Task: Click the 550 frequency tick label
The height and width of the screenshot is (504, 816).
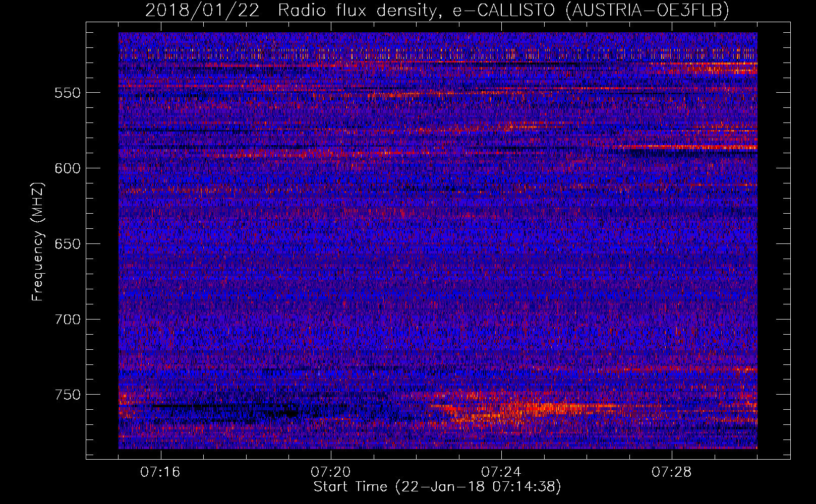Action: (67, 93)
